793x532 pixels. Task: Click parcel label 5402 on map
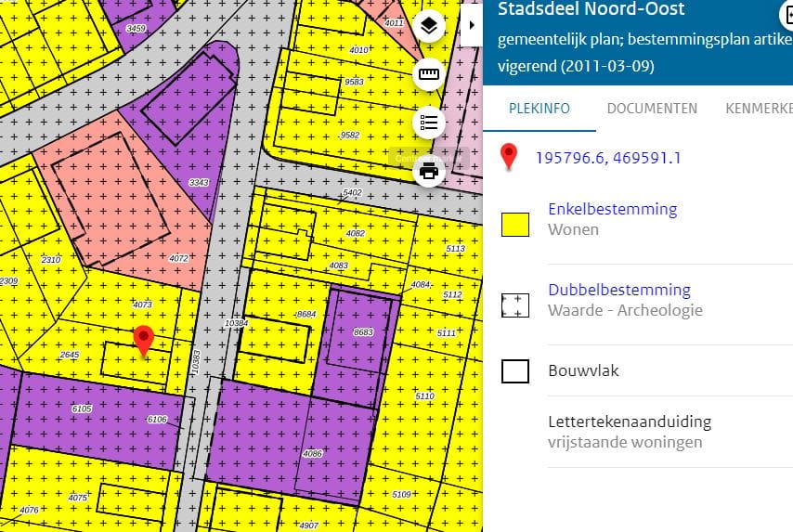(352, 192)
